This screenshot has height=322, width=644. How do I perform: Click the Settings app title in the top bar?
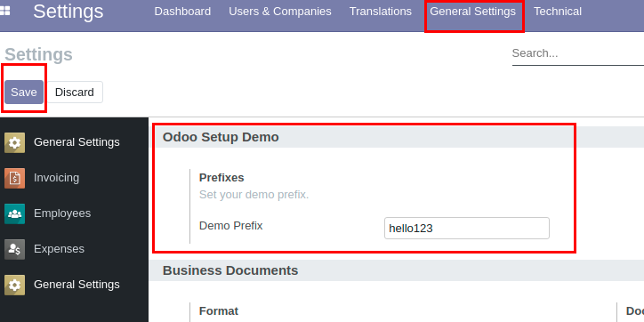coord(68,12)
